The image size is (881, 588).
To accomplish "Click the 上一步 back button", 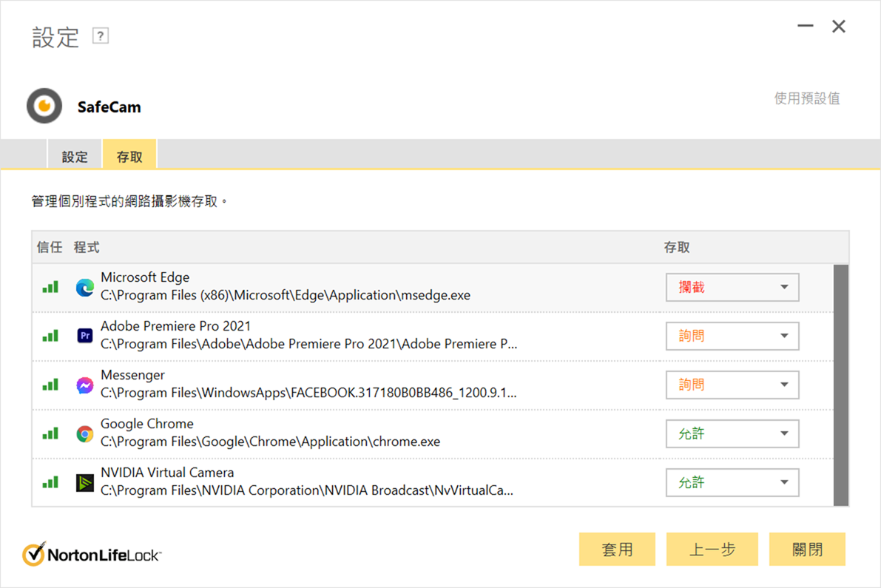I will [712, 550].
